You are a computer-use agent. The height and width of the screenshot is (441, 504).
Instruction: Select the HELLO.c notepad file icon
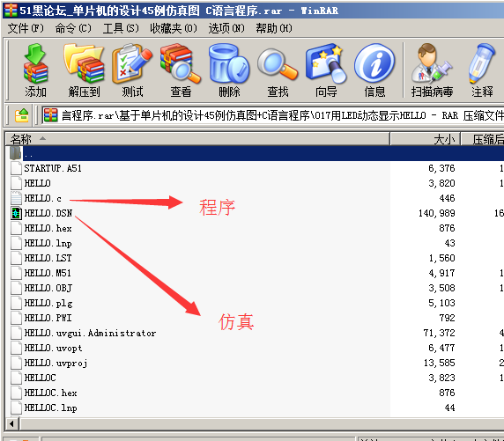[16, 198]
